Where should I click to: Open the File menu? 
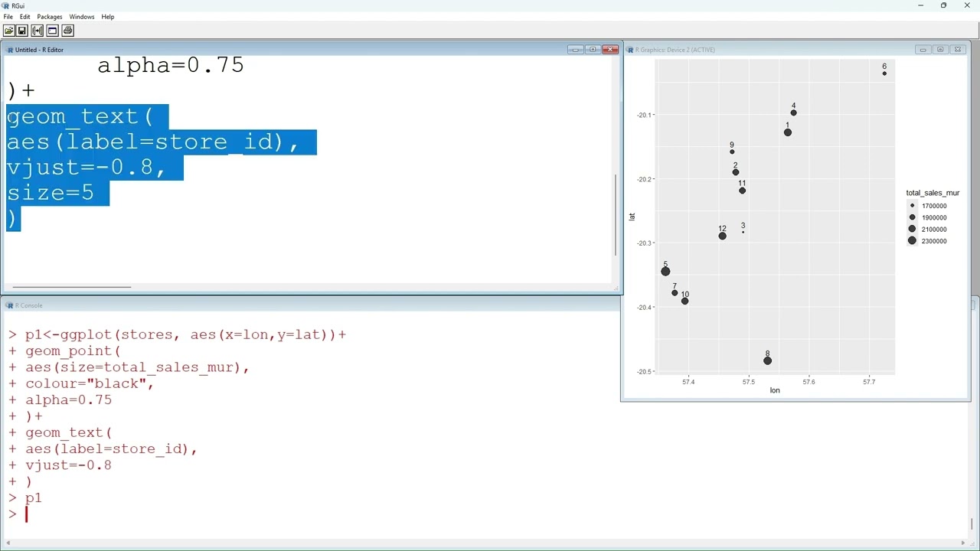8,17
